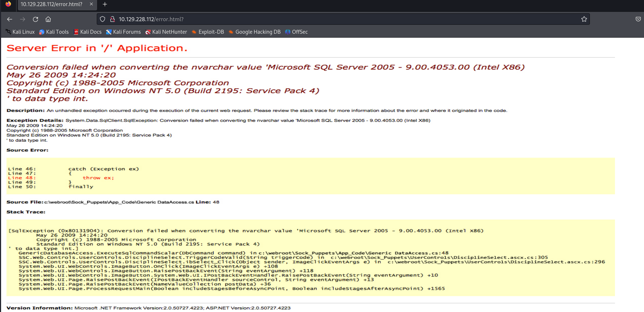Click 'catch (Exception ex)' in the source code
The height and width of the screenshot is (312, 644).
pos(104,169)
